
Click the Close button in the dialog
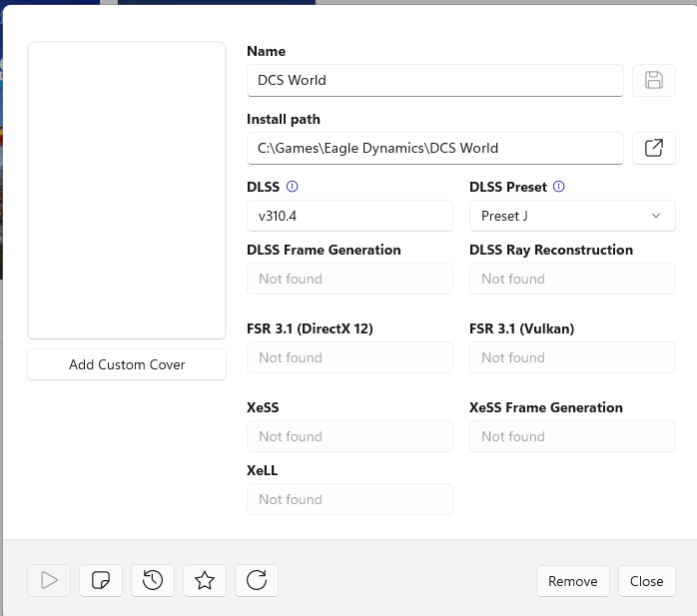(646, 581)
